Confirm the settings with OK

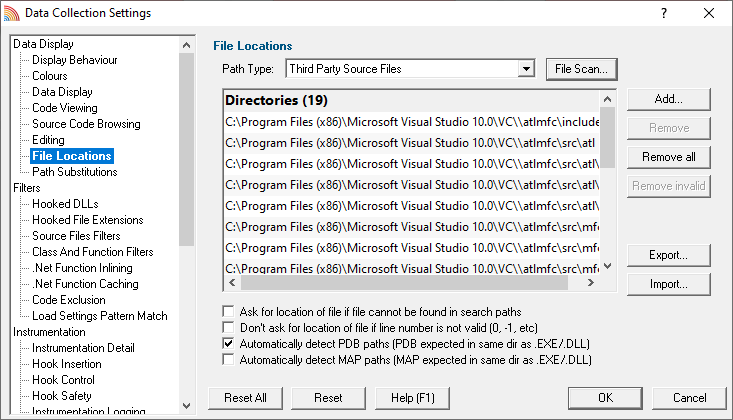pos(605,398)
